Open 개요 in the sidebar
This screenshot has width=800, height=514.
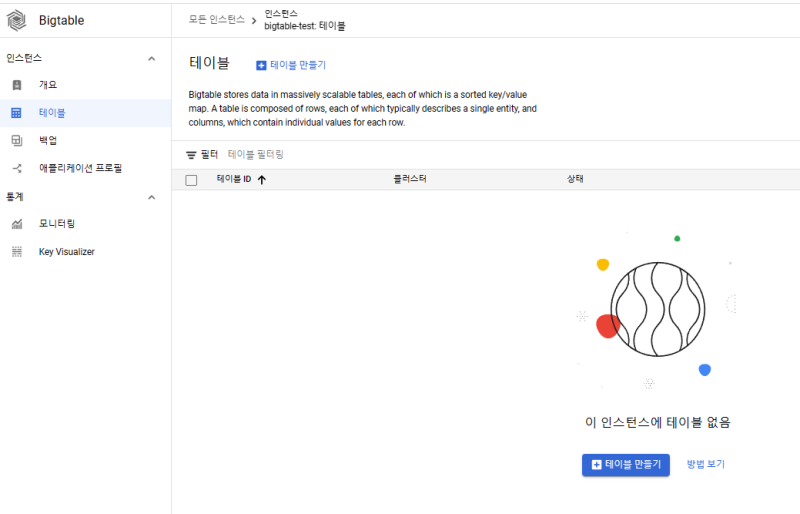(86, 85)
